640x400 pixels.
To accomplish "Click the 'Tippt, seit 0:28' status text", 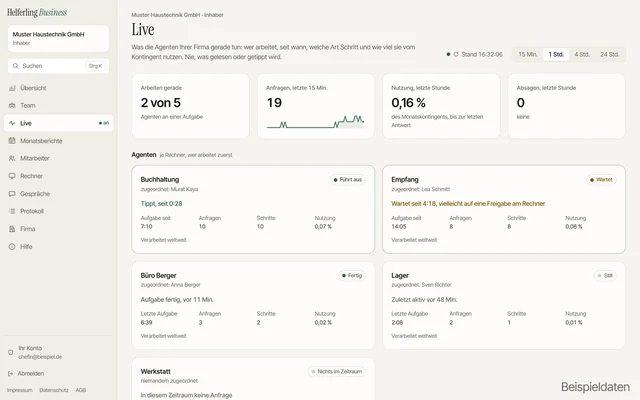I will pyautogui.click(x=162, y=204).
